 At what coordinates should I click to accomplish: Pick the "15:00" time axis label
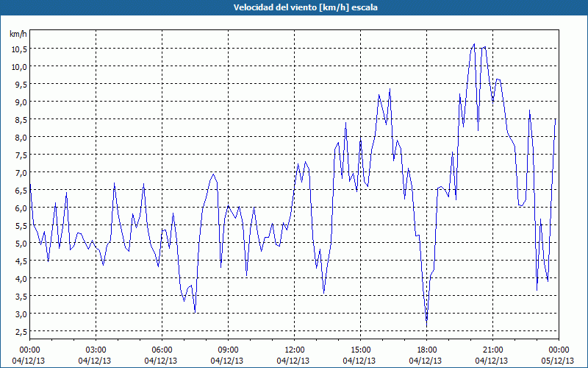point(360,350)
